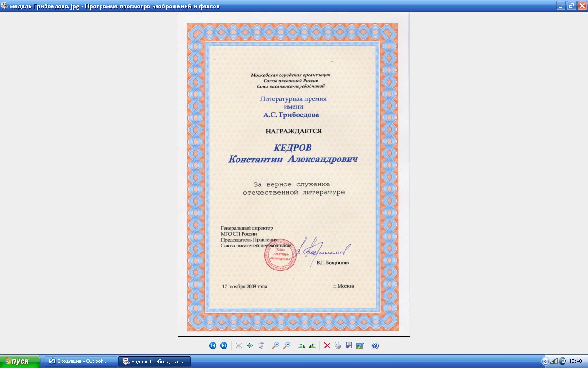Go to the previous image
Screen dimensions: 588x368
click(x=213, y=345)
